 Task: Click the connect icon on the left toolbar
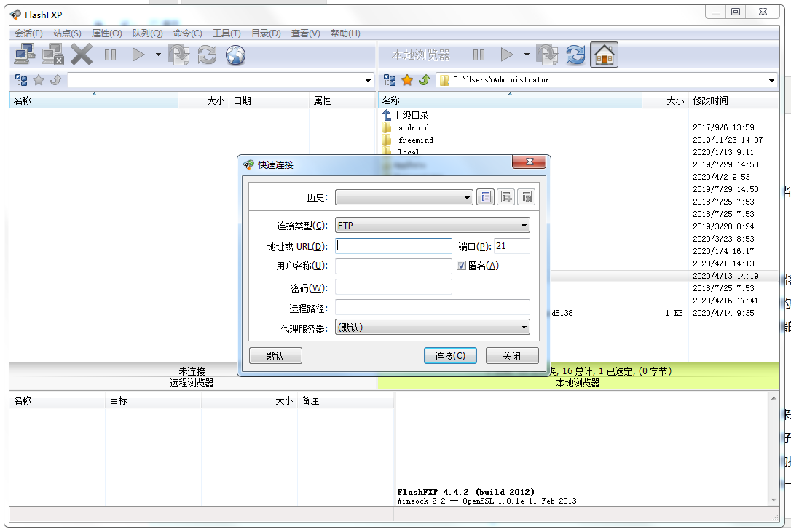pos(23,55)
